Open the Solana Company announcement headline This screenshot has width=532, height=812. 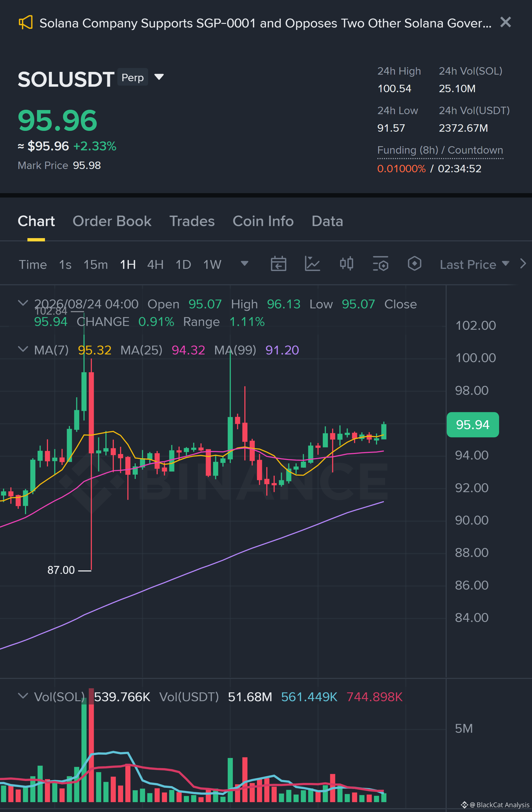pyautogui.click(x=266, y=23)
